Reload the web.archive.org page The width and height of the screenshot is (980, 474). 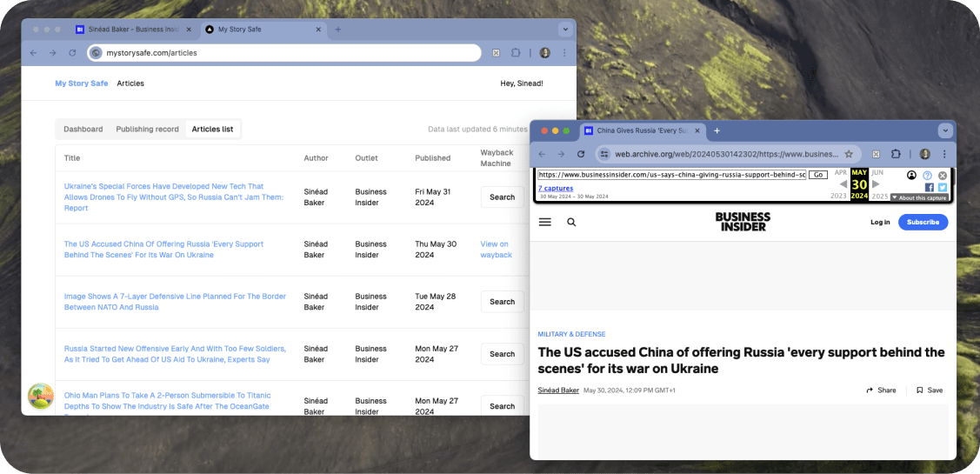coord(581,154)
